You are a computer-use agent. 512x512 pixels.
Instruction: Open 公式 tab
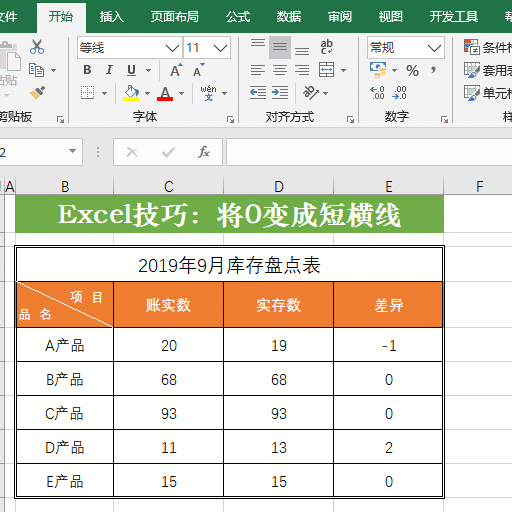tap(238, 16)
